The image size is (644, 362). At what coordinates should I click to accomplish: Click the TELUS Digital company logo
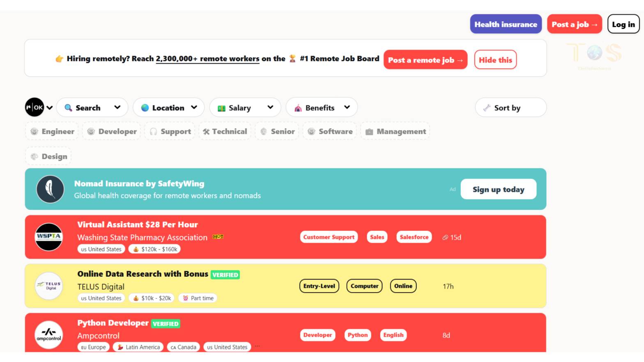(x=49, y=286)
